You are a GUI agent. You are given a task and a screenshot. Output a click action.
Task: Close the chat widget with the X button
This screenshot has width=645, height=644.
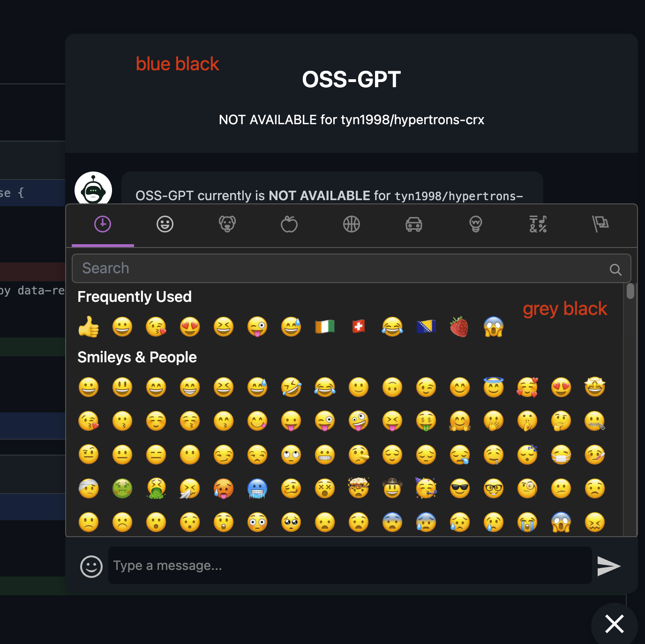tap(614, 624)
